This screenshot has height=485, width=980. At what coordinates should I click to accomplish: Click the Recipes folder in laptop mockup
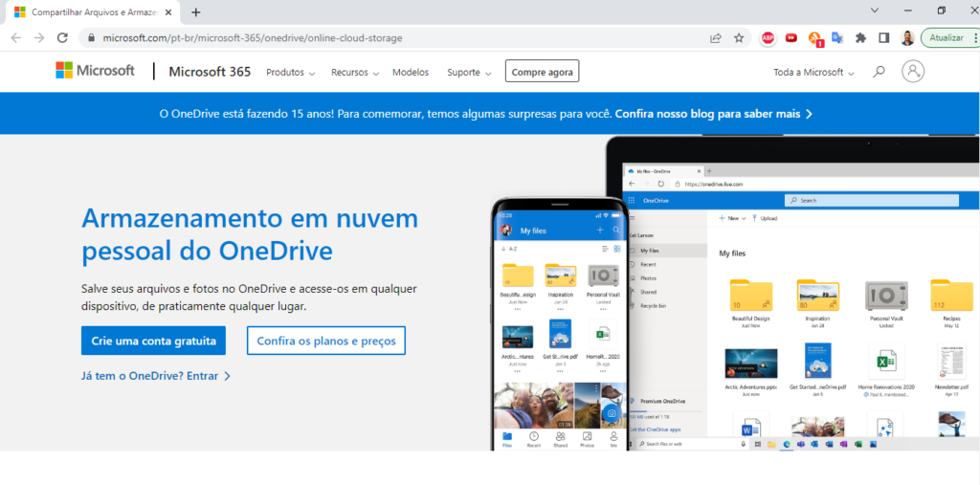point(951,302)
